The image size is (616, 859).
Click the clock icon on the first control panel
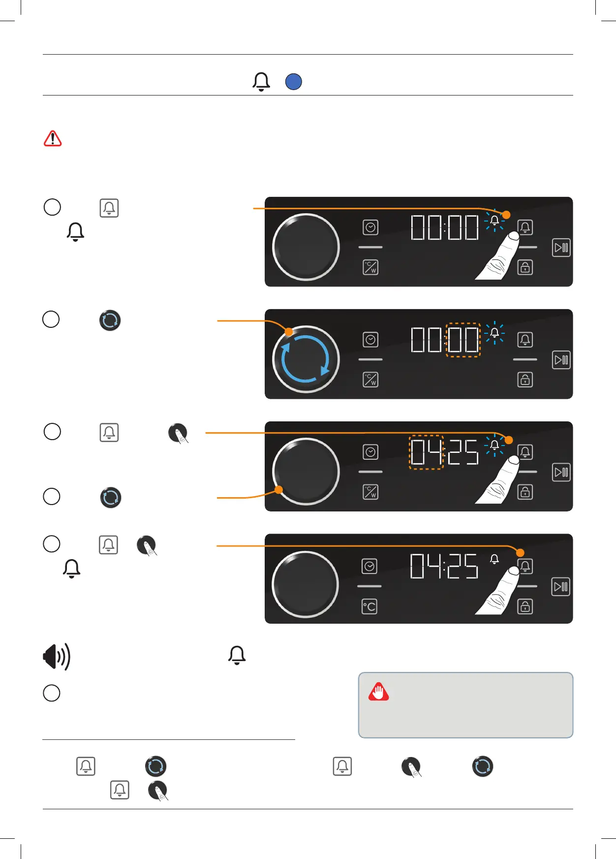point(370,227)
